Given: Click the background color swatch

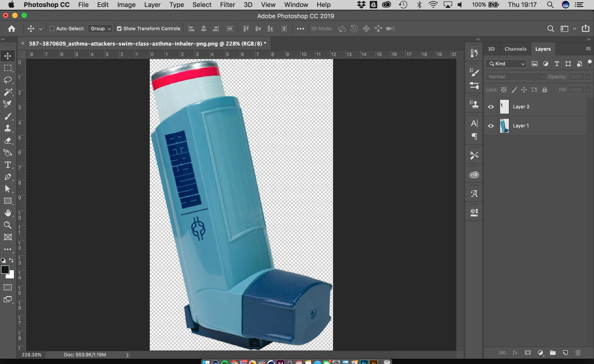Looking at the screenshot, I should (12, 275).
